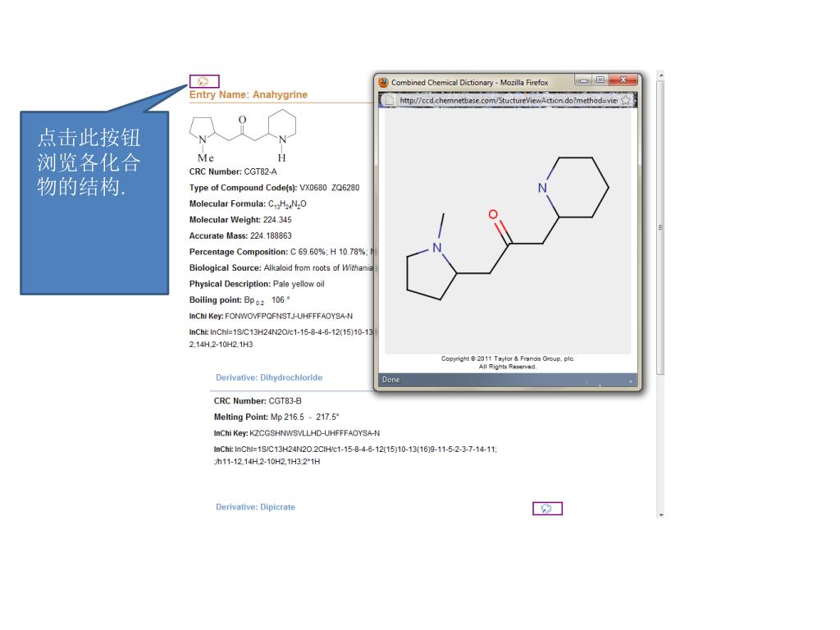Click the popup URL address field
Image resolution: width=840 pixels, height=630 pixels.
coord(508,100)
